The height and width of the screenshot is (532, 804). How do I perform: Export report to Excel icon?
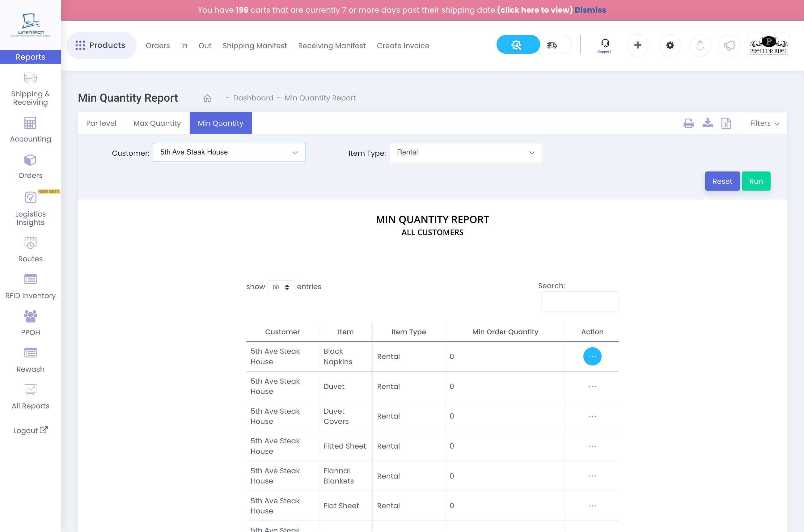click(726, 123)
